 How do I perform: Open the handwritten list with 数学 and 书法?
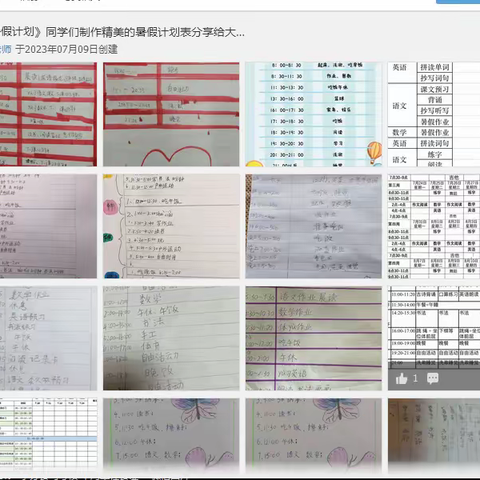[171, 338]
